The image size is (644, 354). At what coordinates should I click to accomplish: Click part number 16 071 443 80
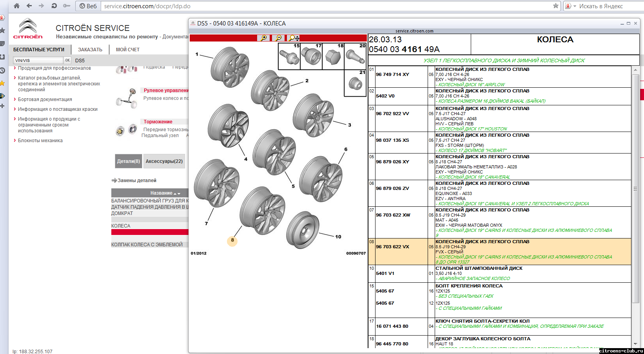[x=392, y=326]
